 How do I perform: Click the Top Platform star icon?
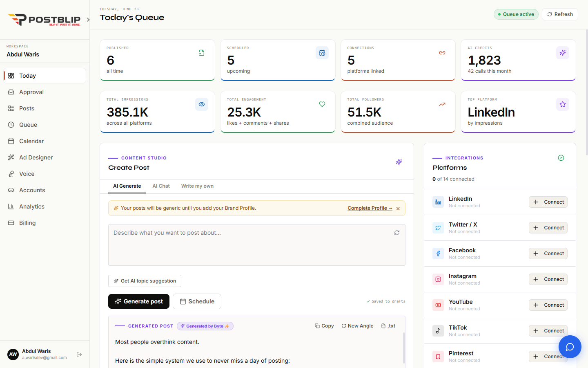[563, 104]
